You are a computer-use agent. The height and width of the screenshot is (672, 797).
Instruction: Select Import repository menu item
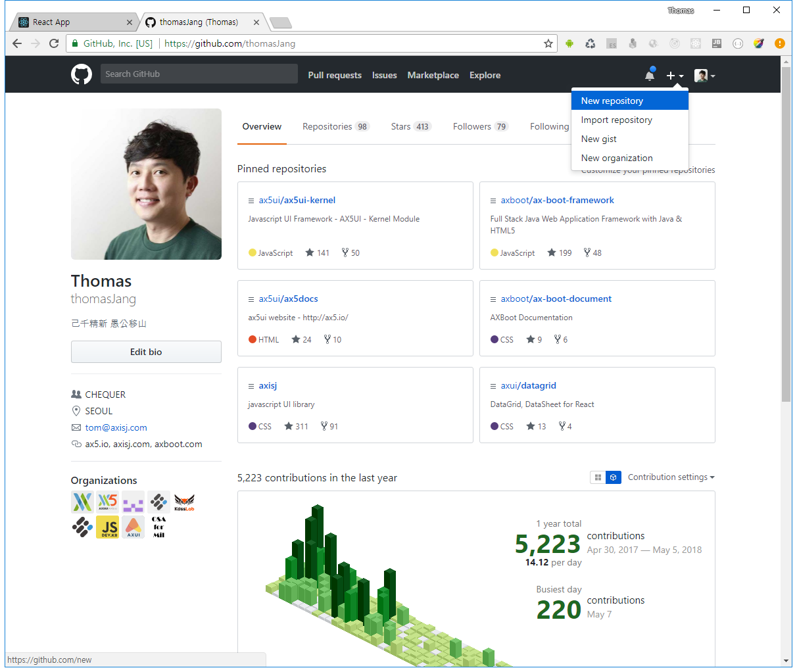(x=630, y=120)
